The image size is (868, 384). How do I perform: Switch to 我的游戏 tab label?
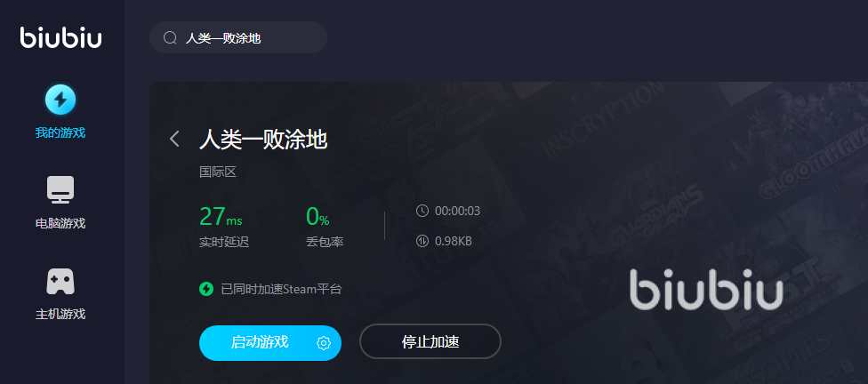pyautogui.click(x=60, y=132)
